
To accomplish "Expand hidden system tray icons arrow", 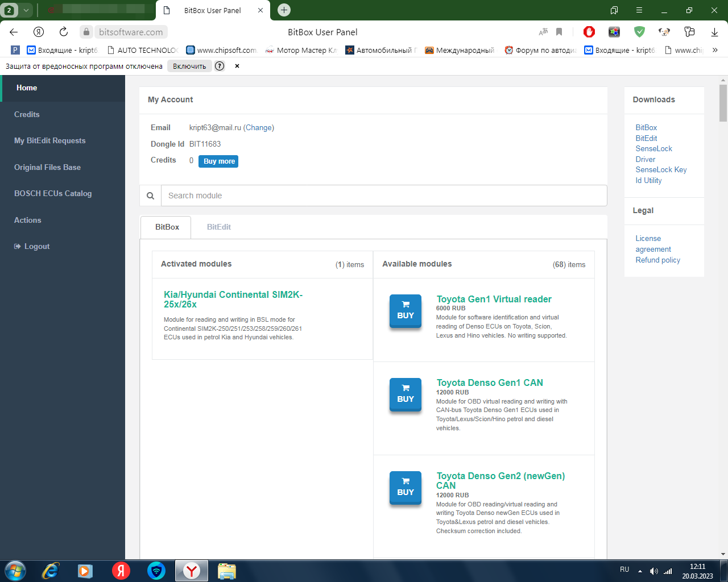I will pyautogui.click(x=640, y=571).
